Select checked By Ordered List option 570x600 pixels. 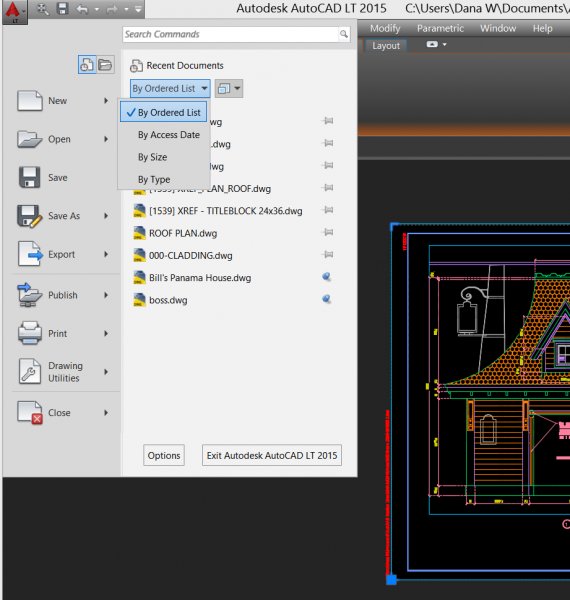pyautogui.click(x=164, y=112)
